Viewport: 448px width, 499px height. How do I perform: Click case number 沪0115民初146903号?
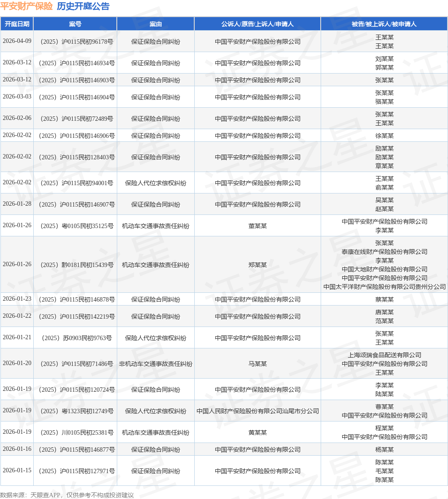pos(77,80)
